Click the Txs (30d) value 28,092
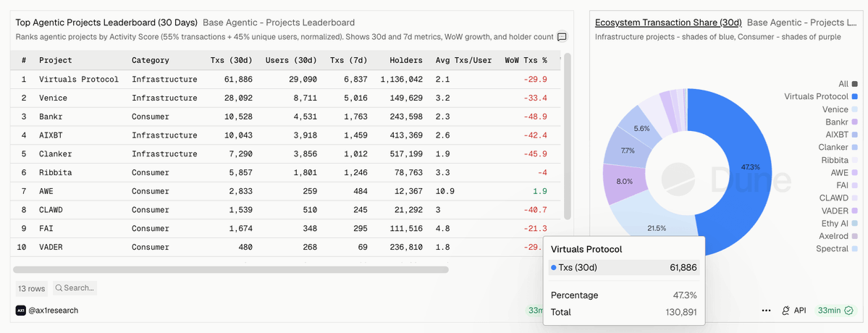Image resolution: width=868 pixels, height=333 pixels. [x=237, y=98]
